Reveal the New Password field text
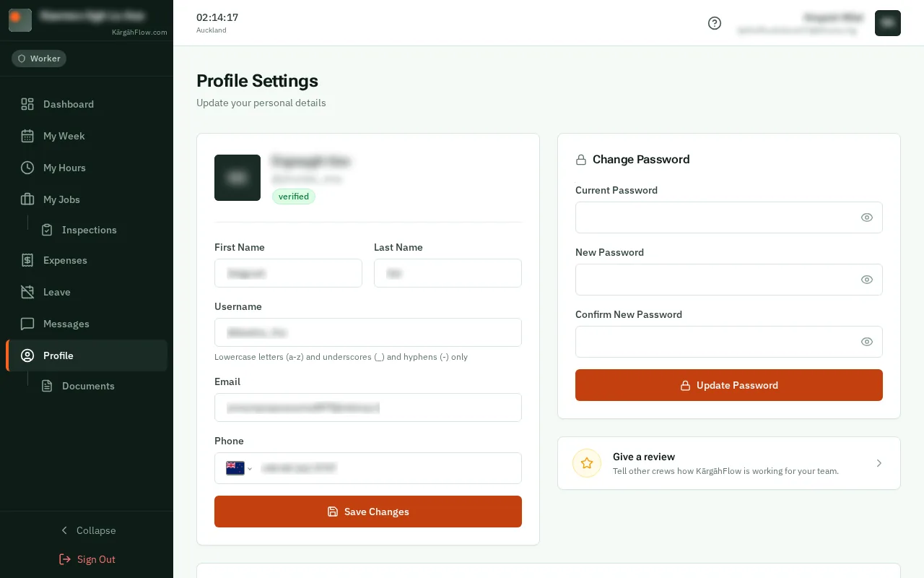 point(867,280)
